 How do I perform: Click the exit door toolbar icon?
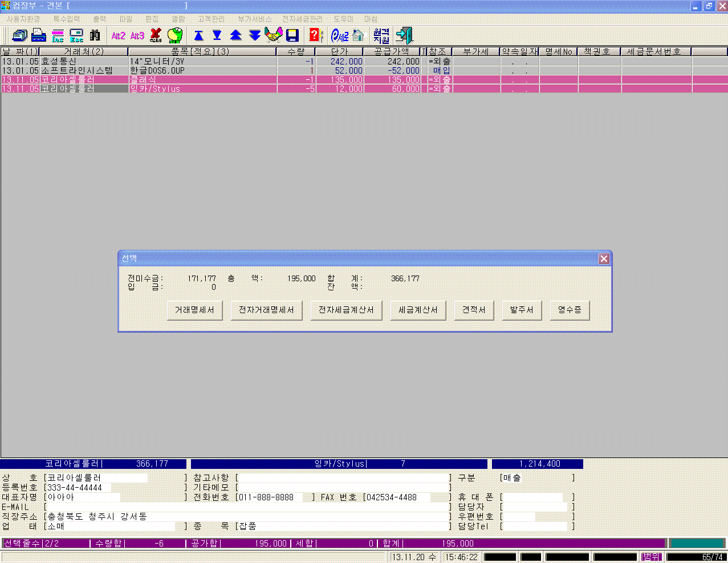404,35
